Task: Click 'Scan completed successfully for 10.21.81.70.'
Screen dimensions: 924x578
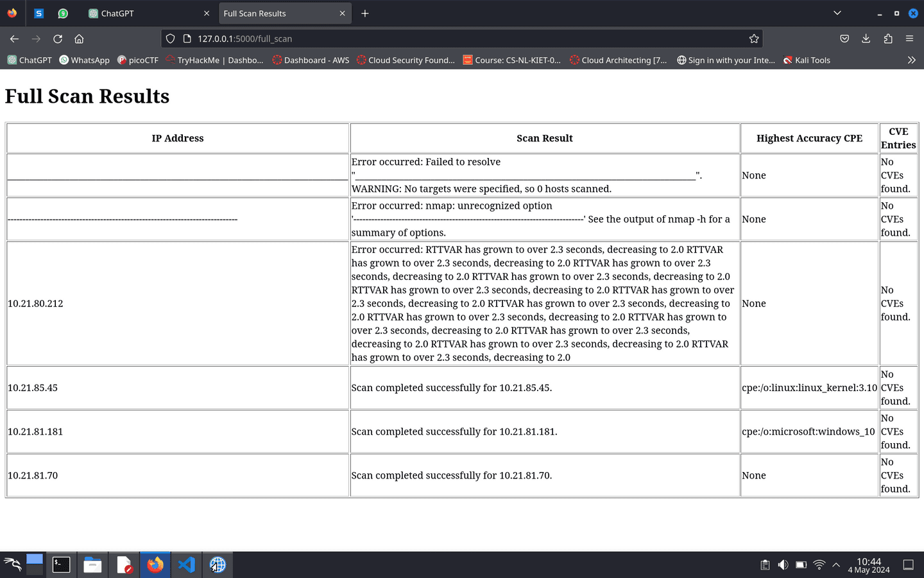Action: click(452, 475)
